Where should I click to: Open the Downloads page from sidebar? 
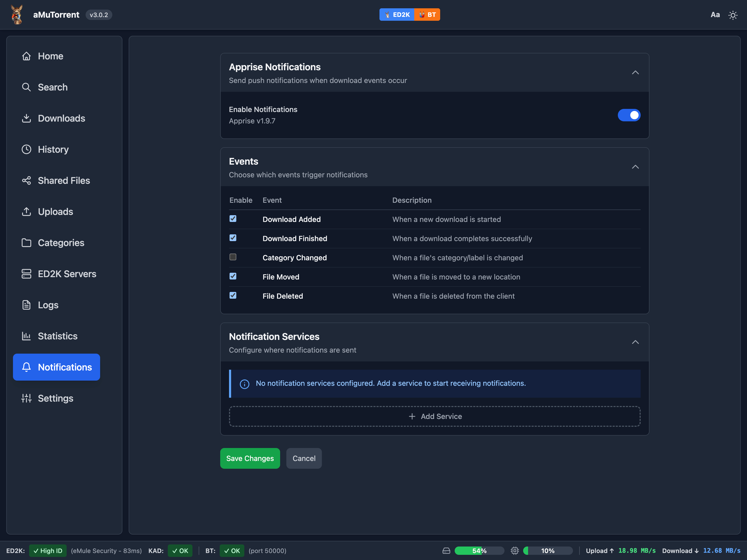pos(61,118)
